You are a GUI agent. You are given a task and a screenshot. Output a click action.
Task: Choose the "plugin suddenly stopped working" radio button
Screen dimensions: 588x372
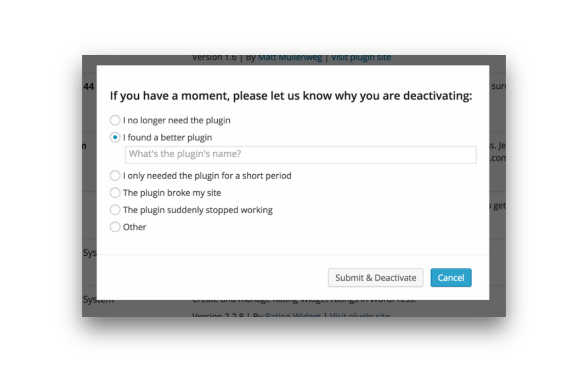115,210
